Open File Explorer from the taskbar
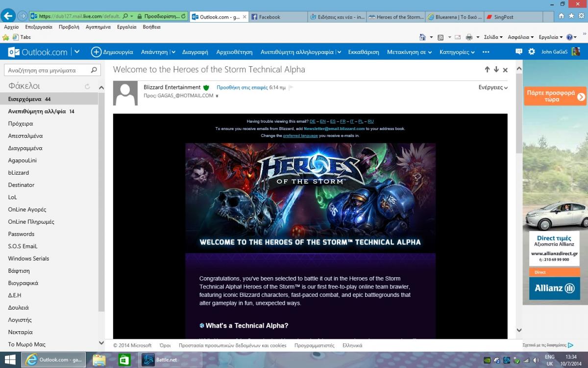The height and width of the screenshot is (368, 588). click(x=99, y=360)
